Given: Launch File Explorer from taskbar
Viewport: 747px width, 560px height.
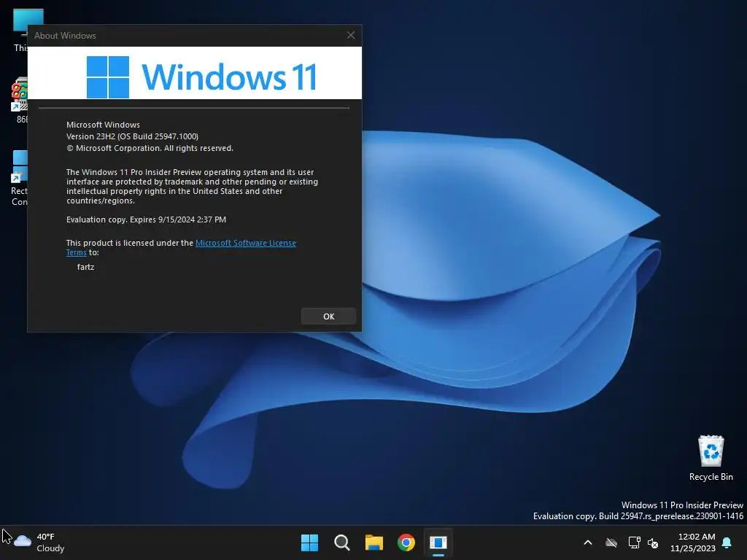Looking at the screenshot, I should coord(374,542).
